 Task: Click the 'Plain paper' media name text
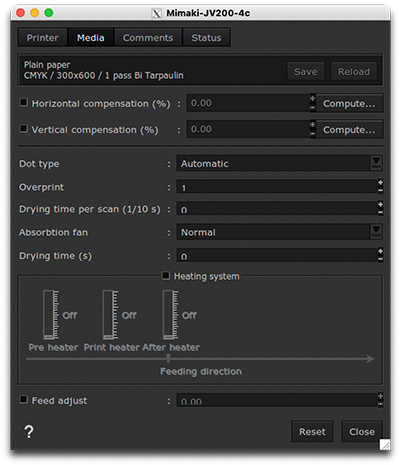point(47,65)
